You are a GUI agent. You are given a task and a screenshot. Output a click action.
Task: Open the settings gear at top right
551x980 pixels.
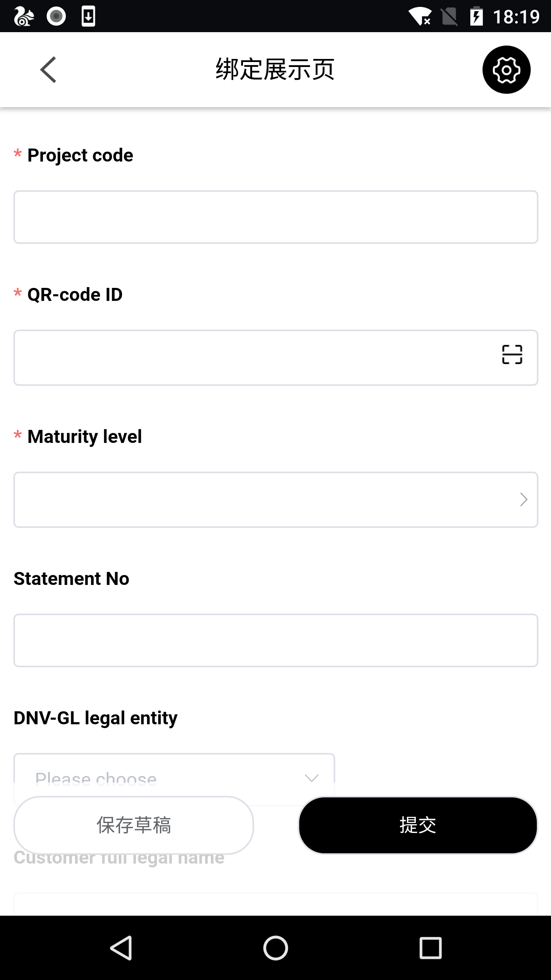tap(506, 70)
